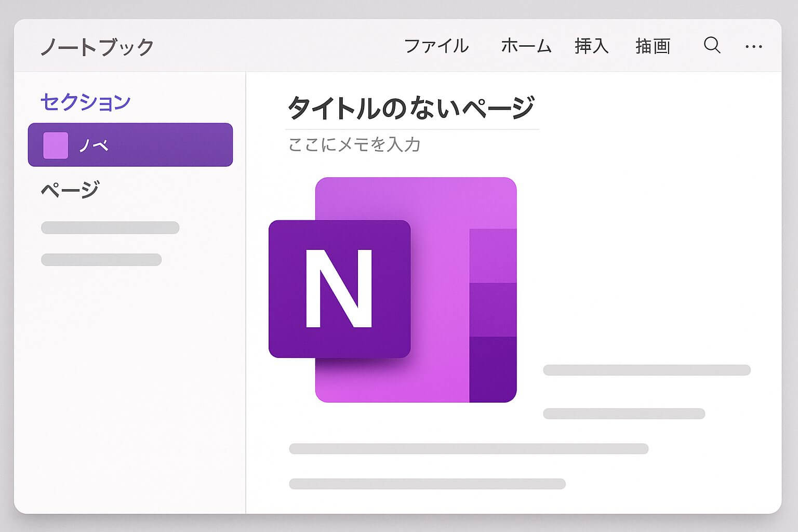Screen dimensions: 798x532
Task: Open the ファイル menu
Action: coord(436,46)
